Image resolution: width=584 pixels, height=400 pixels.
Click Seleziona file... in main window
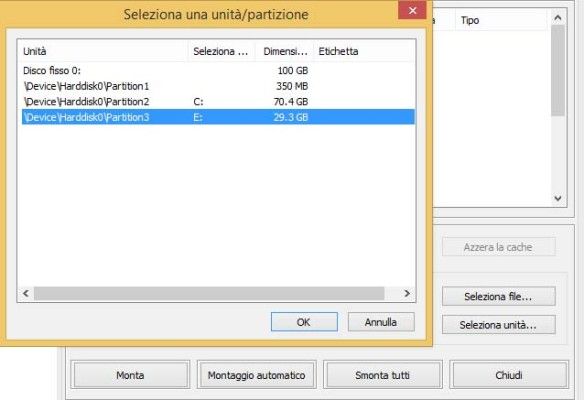coord(499,296)
